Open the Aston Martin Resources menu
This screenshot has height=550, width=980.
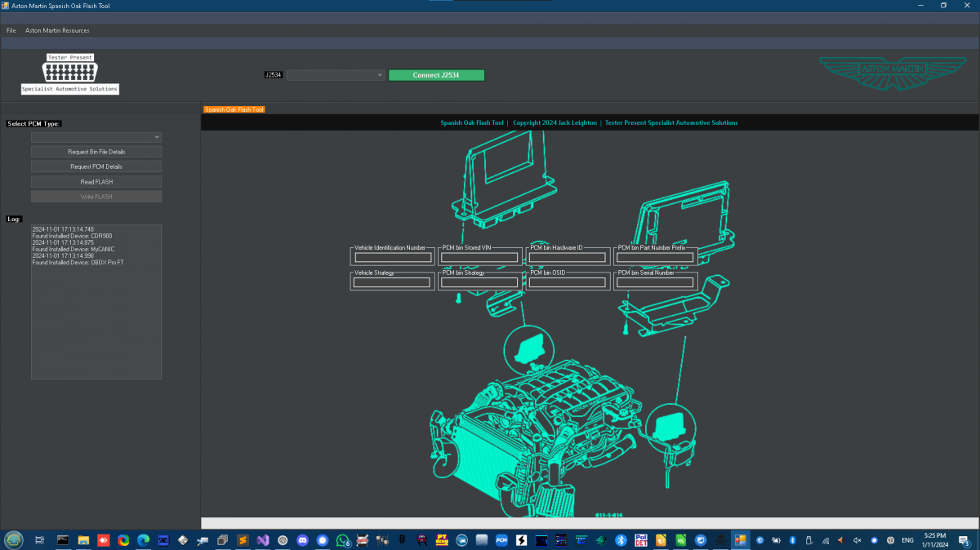click(x=57, y=30)
